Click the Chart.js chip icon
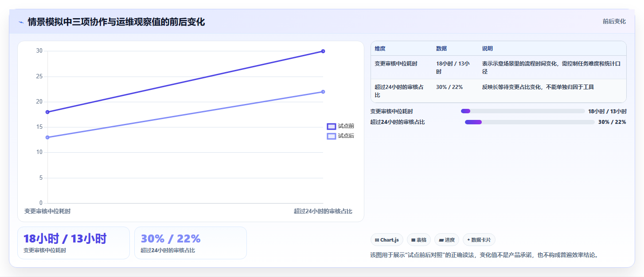The height and width of the screenshot is (277, 644). (x=377, y=240)
